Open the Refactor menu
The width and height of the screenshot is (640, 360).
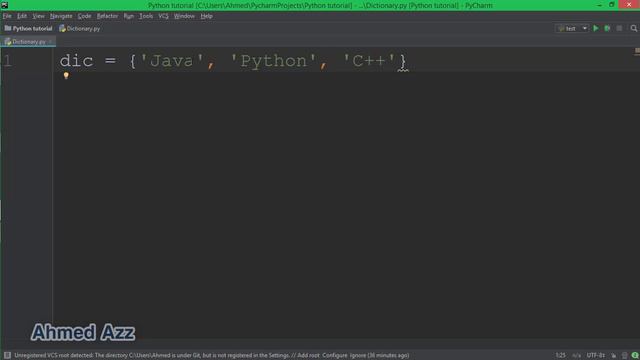point(107,16)
